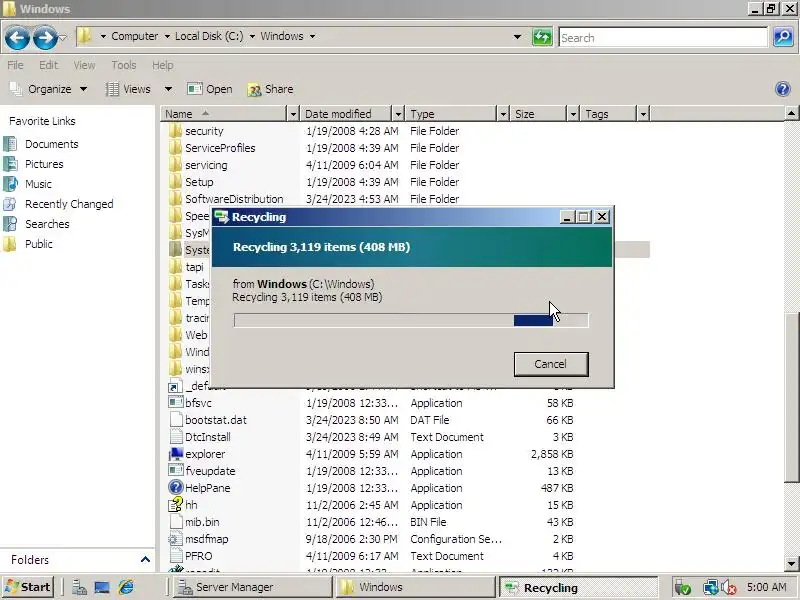Expand the address bar history dropdown

[x=517, y=37]
